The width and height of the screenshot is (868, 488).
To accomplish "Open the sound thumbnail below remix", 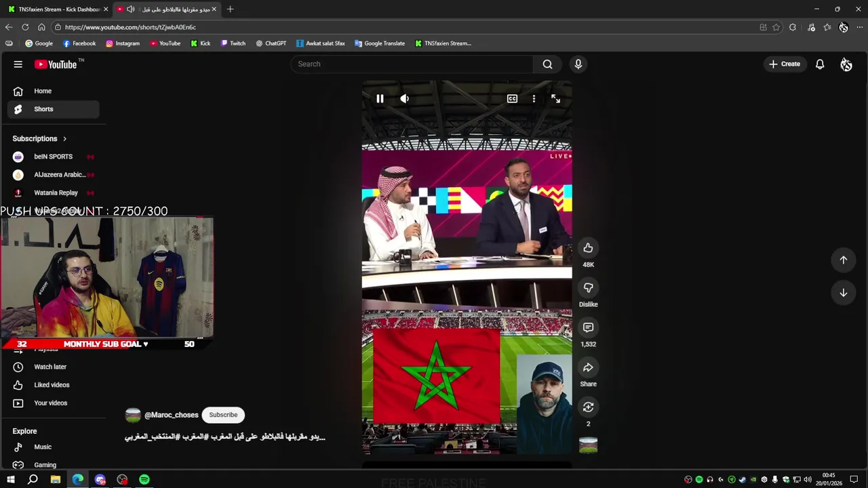I will pos(588,445).
